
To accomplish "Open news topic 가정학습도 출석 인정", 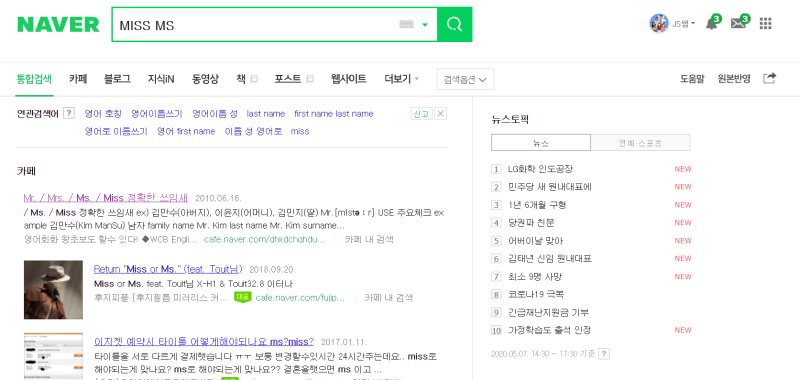I will 549,330.
